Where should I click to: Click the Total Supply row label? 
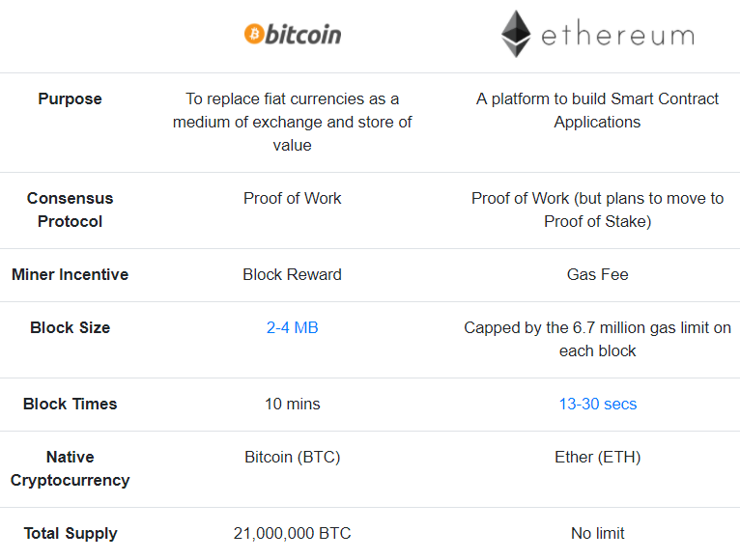click(70, 534)
